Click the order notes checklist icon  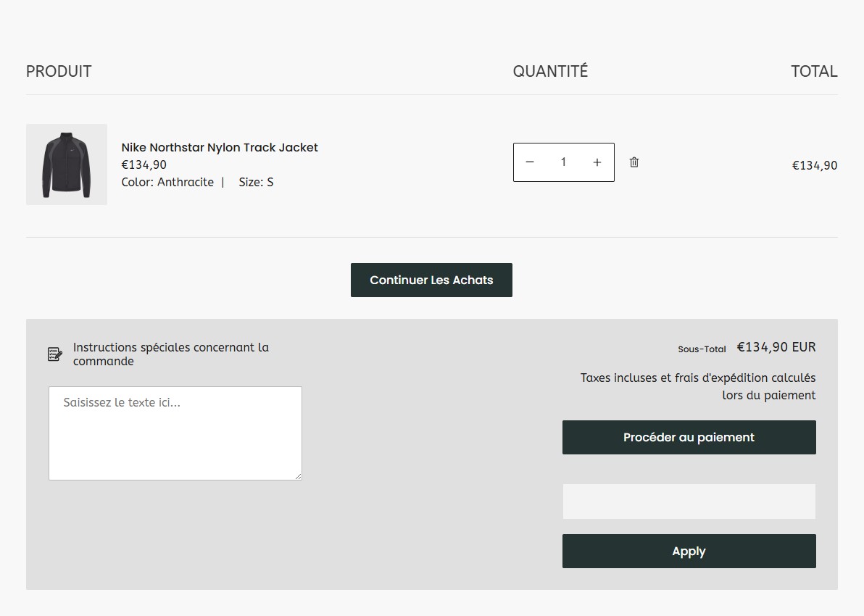click(x=55, y=354)
